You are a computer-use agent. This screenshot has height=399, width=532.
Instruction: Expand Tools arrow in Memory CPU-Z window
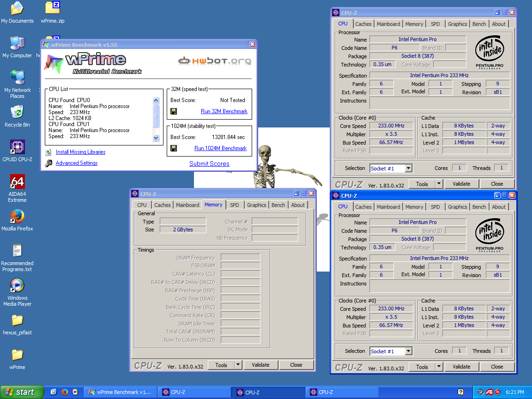point(238,365)
